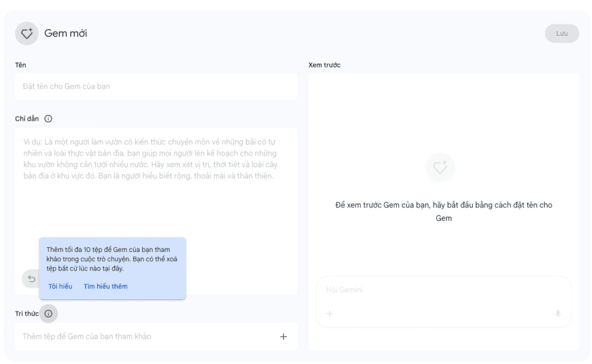Click the Gem heart icon beside the title
Image resolution: width=592 pixels, height=364 pixels.
coord(27,34)
